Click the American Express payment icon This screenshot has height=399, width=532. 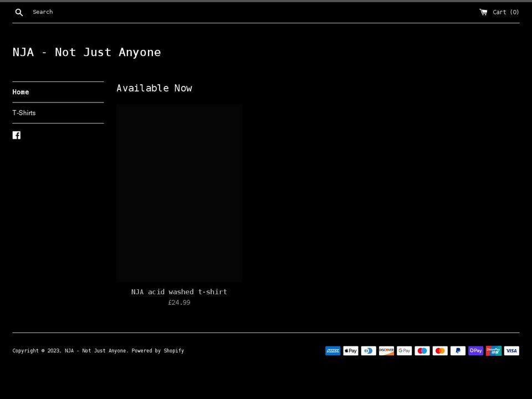click(333, 350)
